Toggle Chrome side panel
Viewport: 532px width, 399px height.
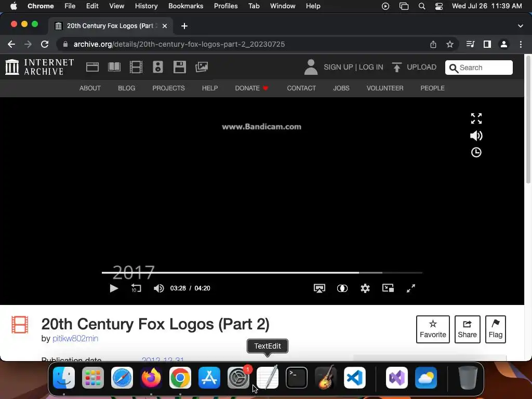[x=487, y=44]
